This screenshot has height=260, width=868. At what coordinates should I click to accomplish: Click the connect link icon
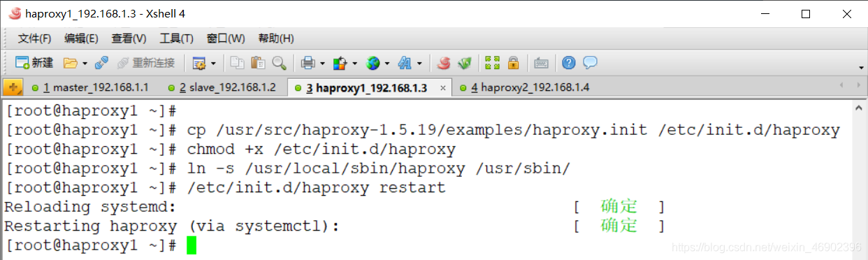(x=101, y=63)
